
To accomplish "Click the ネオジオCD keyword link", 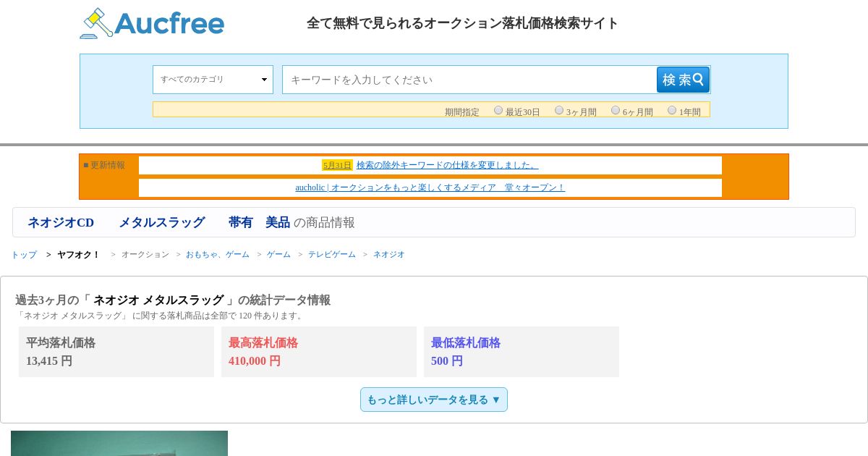I will 61,223.
